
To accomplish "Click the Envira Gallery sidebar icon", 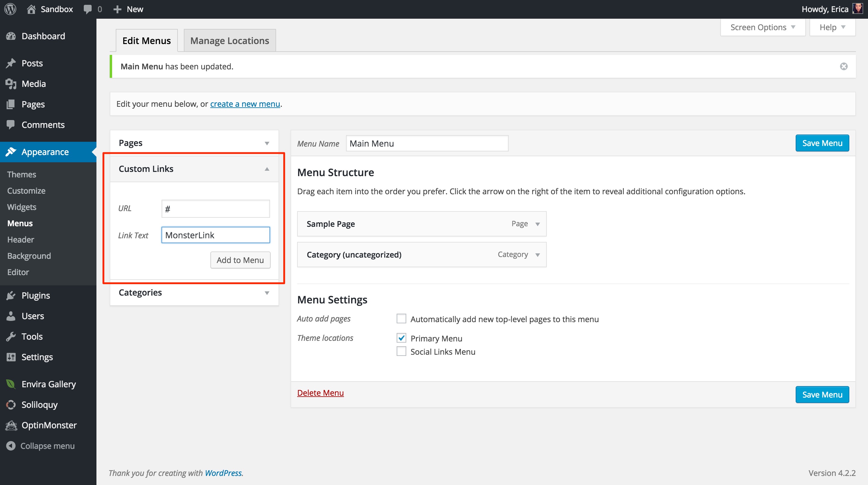I will click(x=11, y=384).
